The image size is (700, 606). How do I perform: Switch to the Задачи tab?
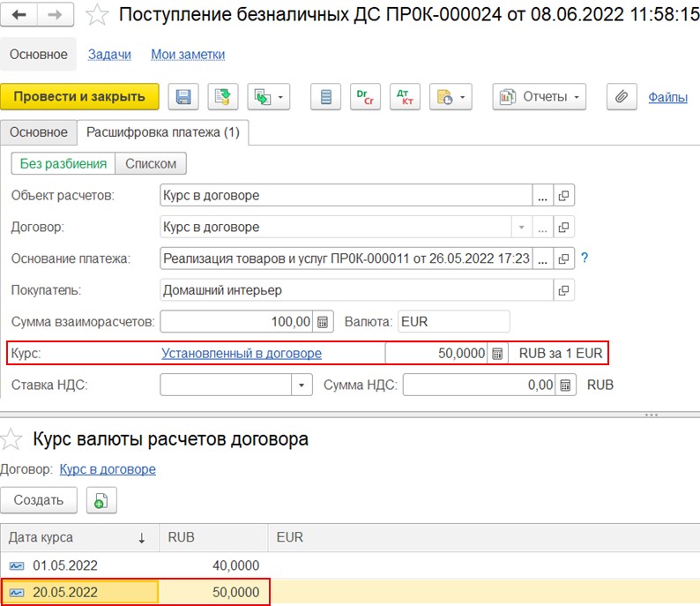(x=109, y=55)
